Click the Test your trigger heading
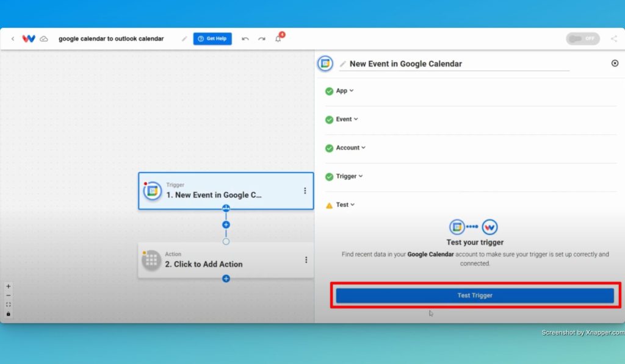Viewport: 625px width, 364px height. [475, 242]
